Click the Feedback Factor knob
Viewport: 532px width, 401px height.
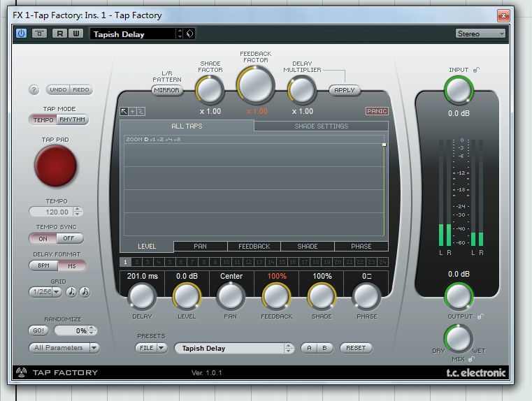pyautogui.click(x=255, y=85)
